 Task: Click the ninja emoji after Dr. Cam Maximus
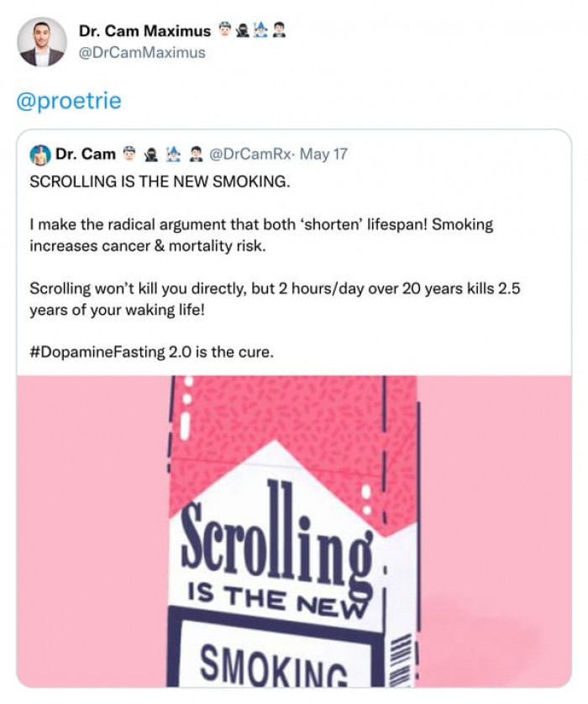243,30
